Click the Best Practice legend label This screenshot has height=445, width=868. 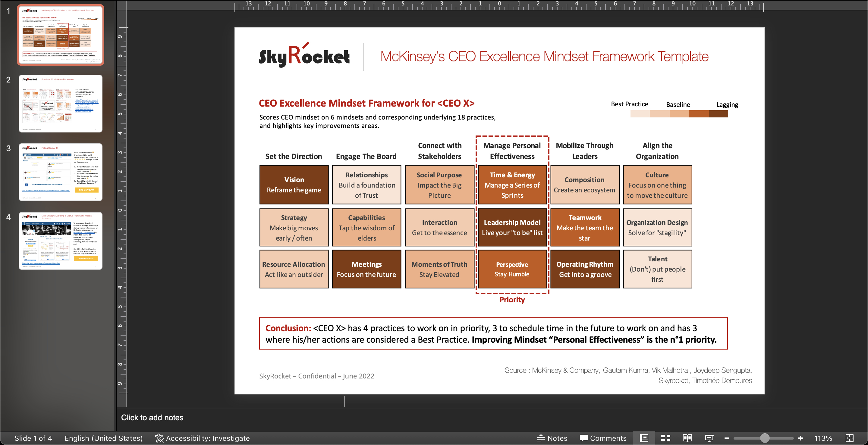click(629, 104)
